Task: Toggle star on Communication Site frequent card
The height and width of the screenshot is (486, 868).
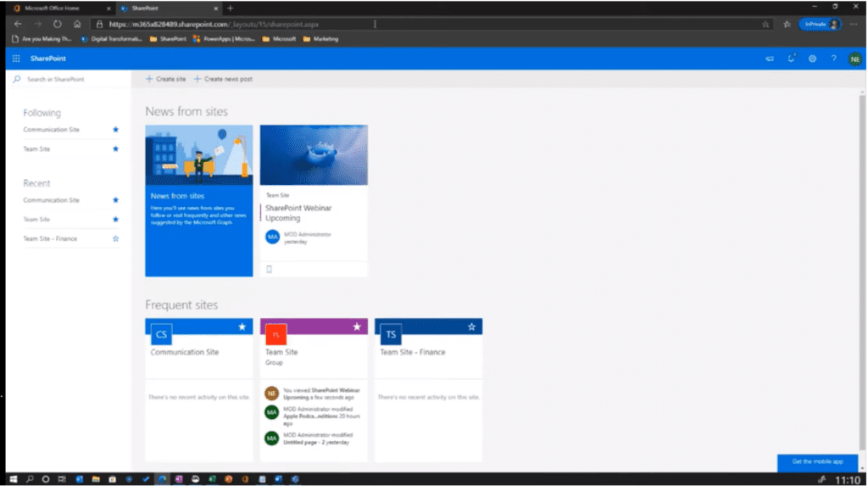Action: (242, 327)
